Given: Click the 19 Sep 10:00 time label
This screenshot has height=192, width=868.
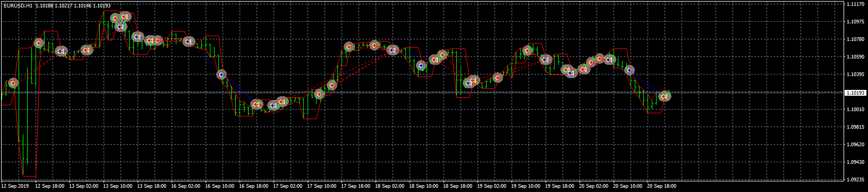Looking at the screenshot, I should pos(526,187).
